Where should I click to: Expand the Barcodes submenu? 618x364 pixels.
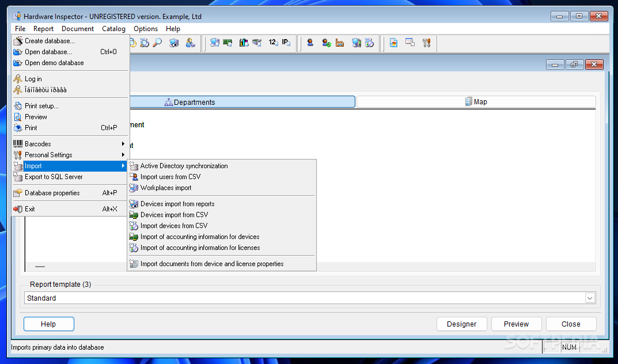click(123, 144)
